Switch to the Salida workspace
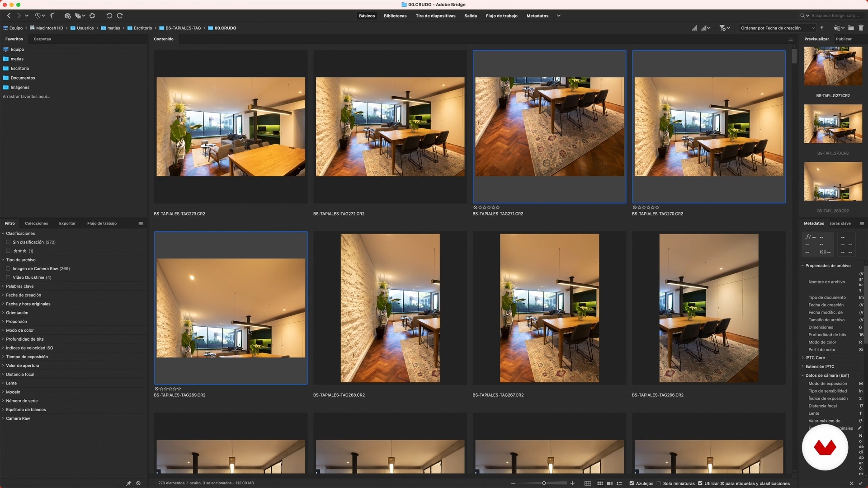Viewport: 868px width, 488px height. [471, 16]
